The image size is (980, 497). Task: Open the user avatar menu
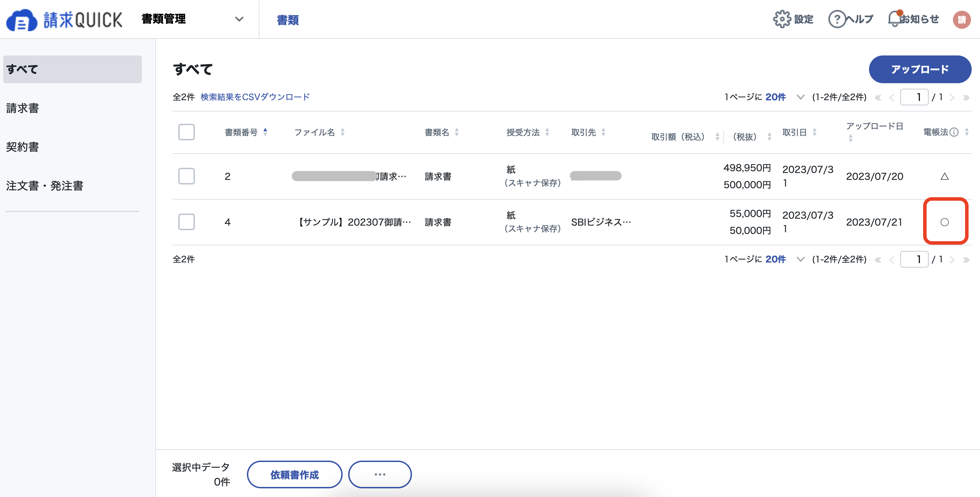961,19
